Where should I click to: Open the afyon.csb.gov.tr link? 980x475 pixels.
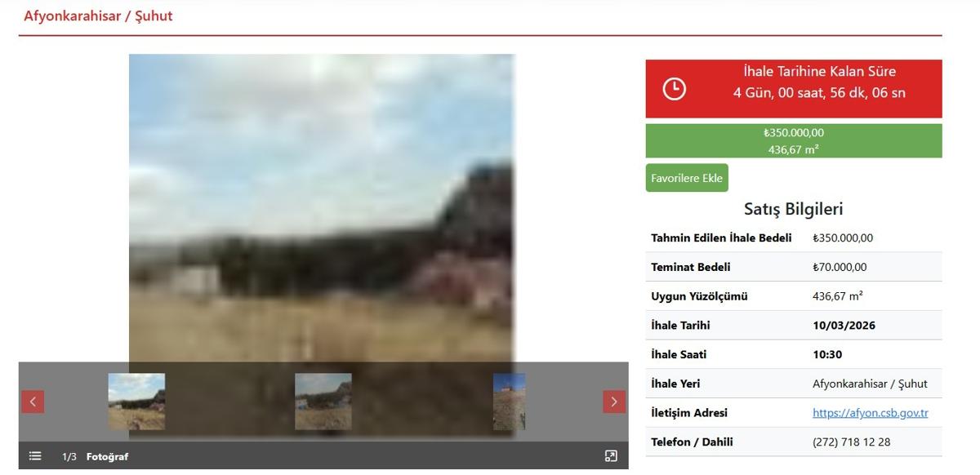point(870,413)
